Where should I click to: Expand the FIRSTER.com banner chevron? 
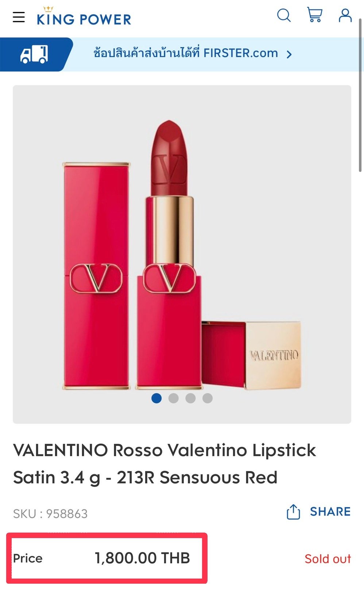[289, 55]
